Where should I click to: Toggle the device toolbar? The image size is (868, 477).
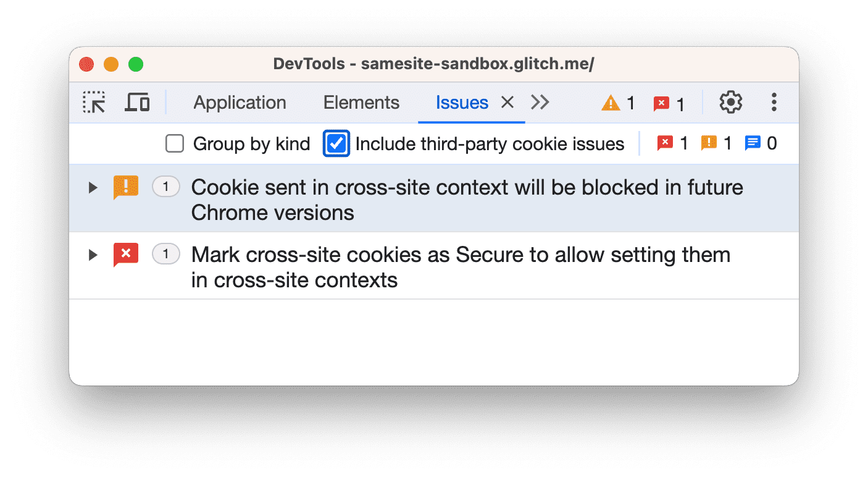(x=137, y=102)
